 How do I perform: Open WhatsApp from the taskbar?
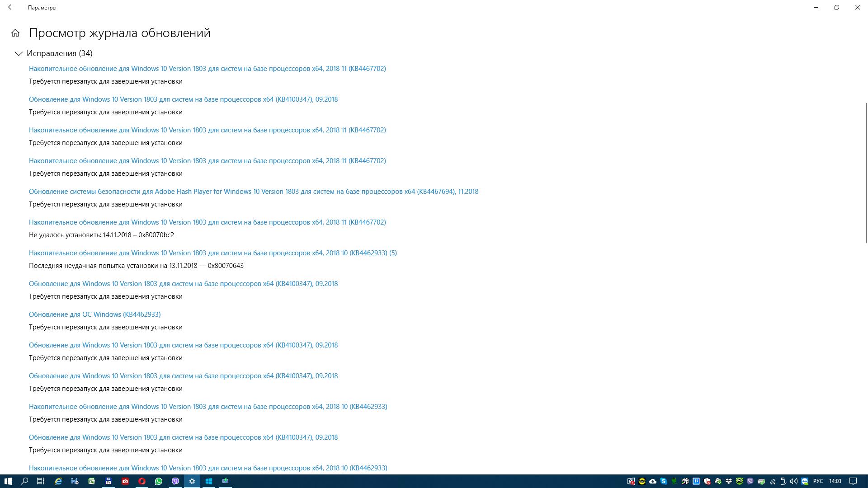tap(159, 481)
